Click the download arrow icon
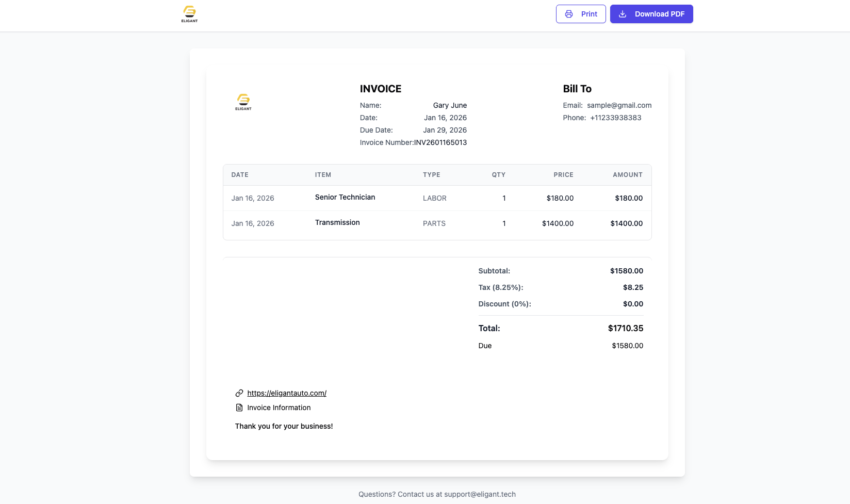 [623, 14]
